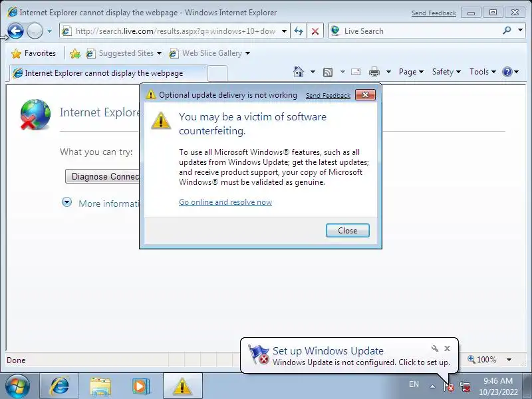Open Windows Explorer folder taskbar icon

(100, 386)
